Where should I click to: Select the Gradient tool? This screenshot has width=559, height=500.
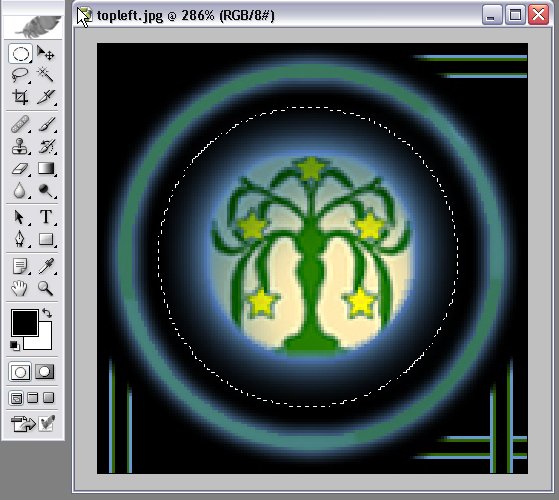click(x=46, y=168)
